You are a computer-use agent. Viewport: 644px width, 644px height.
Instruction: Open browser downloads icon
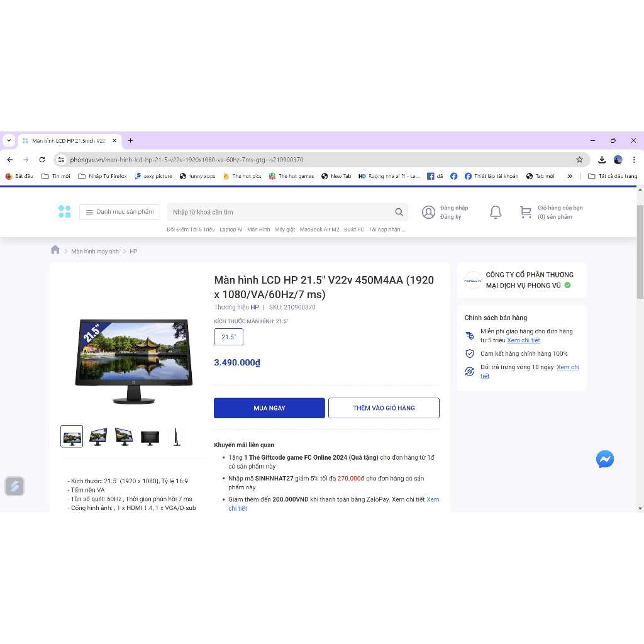602,160
